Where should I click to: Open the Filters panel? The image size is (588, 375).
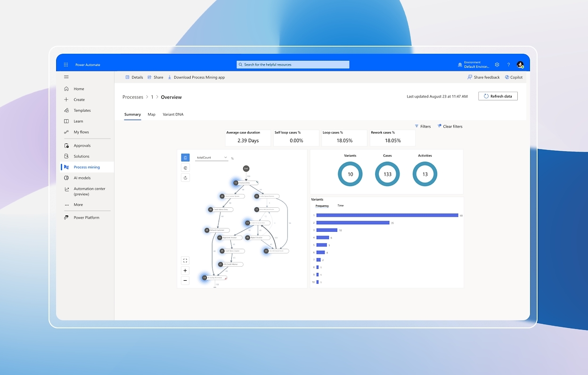423,126
